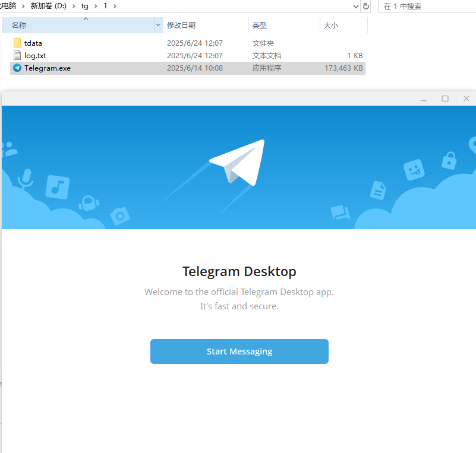Expand the chevron after 1 breadcrumb
Image resolution: width=476 pixels, height=453 pixels.
click(x=115, y=6)
